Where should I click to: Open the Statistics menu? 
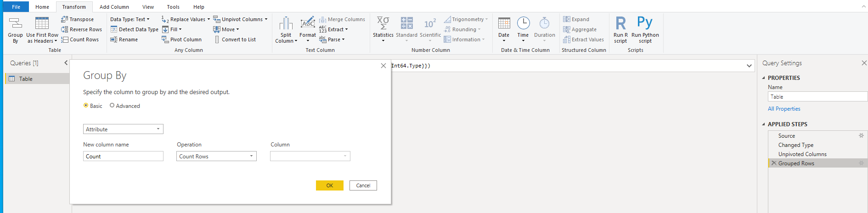(383, 30)
